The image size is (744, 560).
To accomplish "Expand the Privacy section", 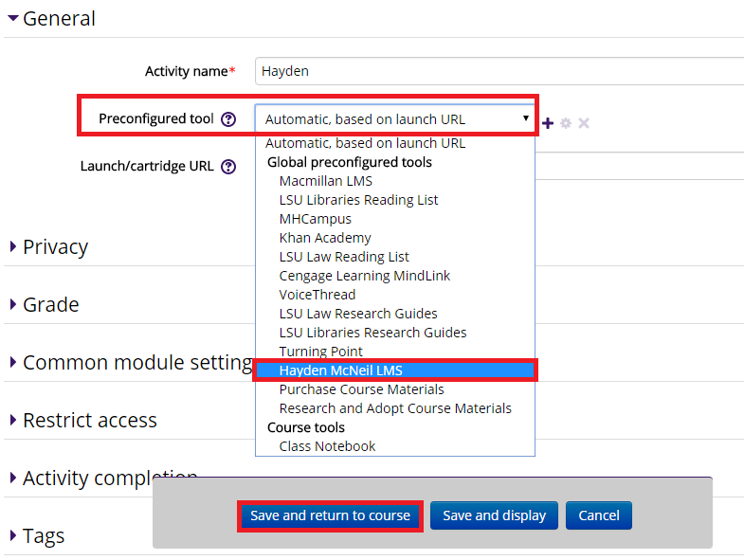I will (x=49, y=246).
